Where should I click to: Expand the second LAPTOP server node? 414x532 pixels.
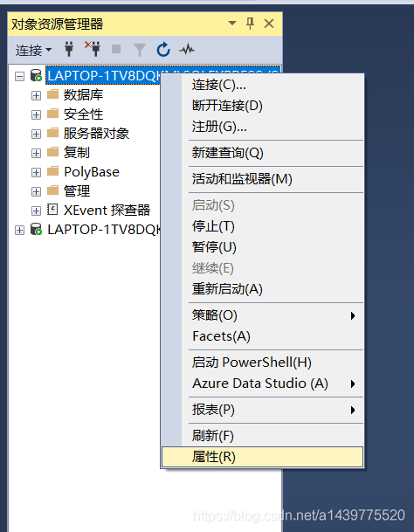[x=20, y=230]
